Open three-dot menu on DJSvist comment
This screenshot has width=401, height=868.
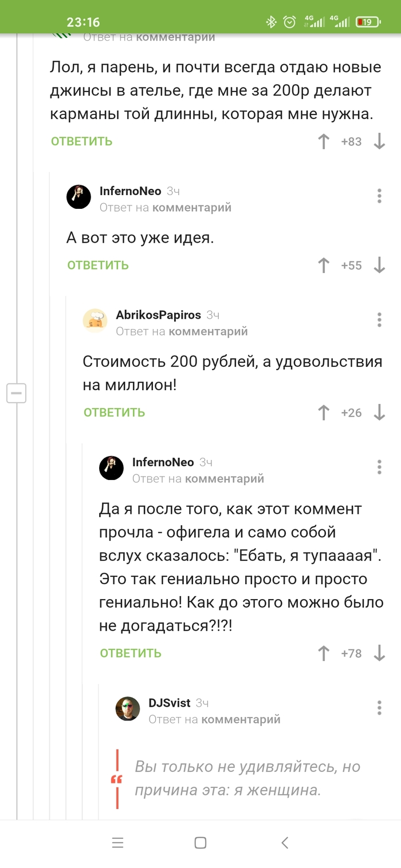[x=379, y=708]
